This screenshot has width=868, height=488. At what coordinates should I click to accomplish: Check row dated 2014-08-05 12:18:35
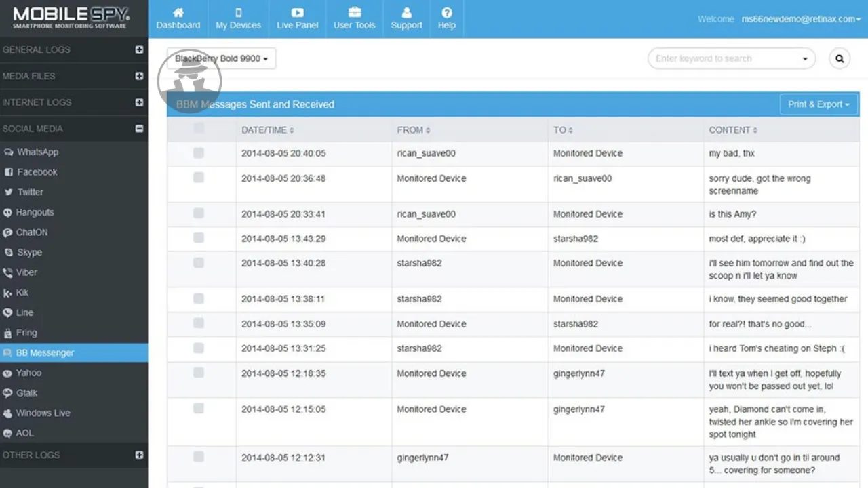(199, 373)
